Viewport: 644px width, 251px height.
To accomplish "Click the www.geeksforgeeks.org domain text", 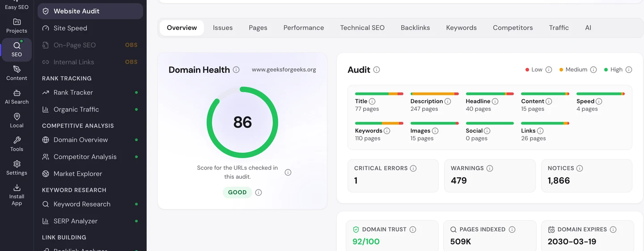I will point(284,70).
